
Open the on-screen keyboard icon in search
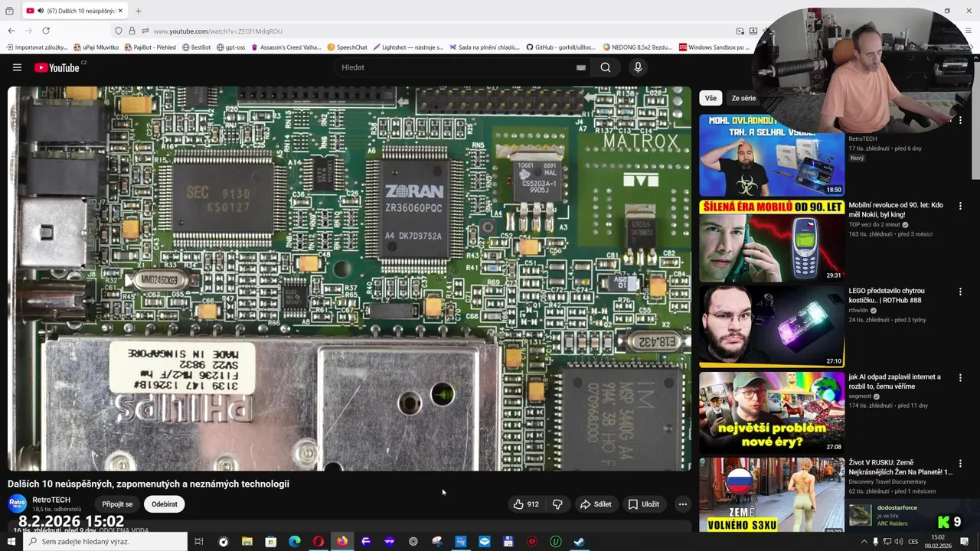[580, 67]
